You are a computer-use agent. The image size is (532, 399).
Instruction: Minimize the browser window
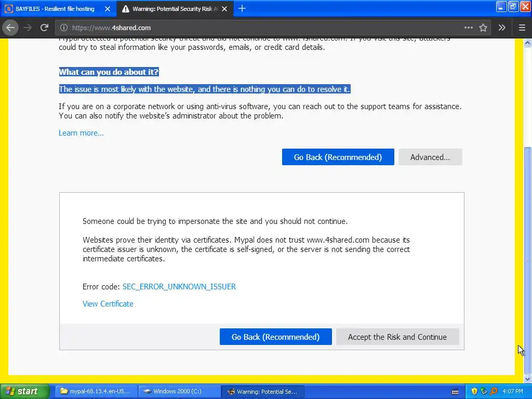[x=501, y=7]
